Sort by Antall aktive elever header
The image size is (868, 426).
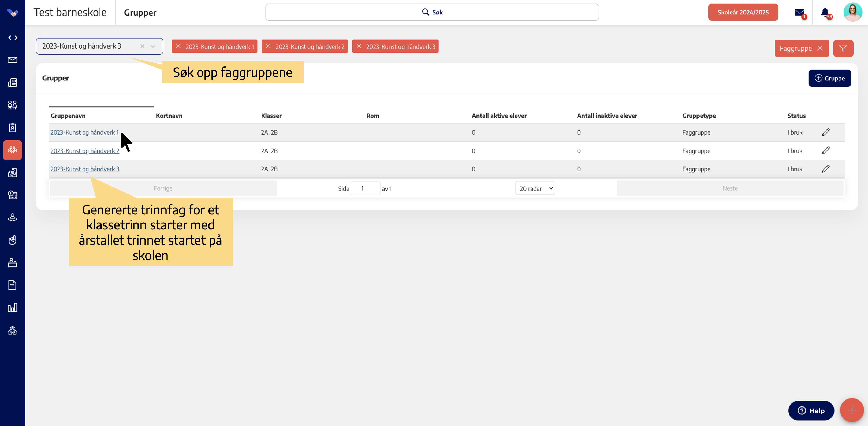tap(499, 116)
